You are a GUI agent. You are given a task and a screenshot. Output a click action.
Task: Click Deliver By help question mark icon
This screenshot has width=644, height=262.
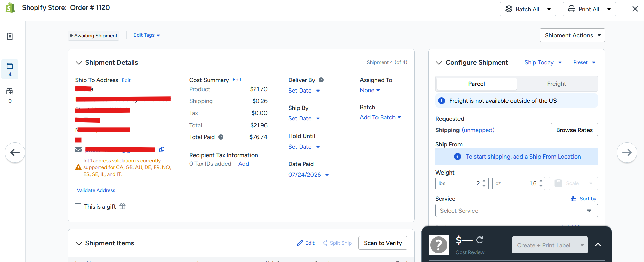pos(321,80)
